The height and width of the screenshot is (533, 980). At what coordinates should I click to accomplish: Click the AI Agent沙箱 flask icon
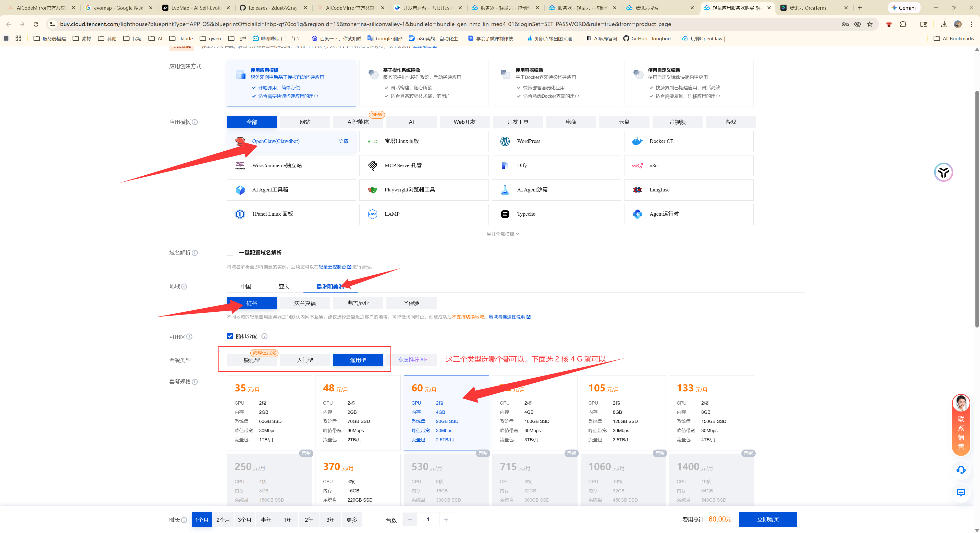pos(505,190)
